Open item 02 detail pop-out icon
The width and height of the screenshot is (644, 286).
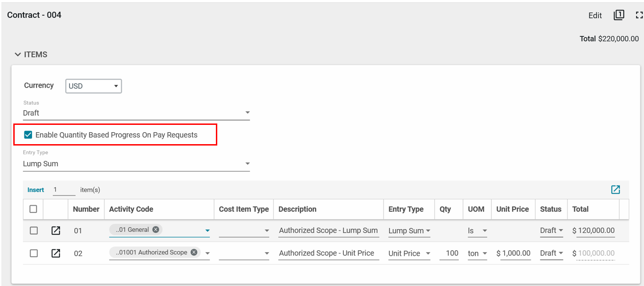(x=55, y=253)
